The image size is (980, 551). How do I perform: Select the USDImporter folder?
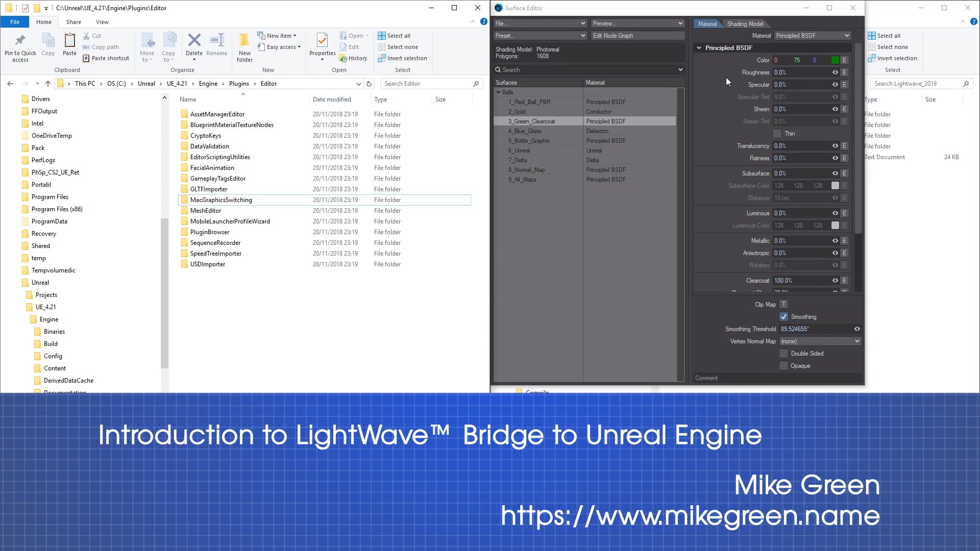(x=207, y=264)
